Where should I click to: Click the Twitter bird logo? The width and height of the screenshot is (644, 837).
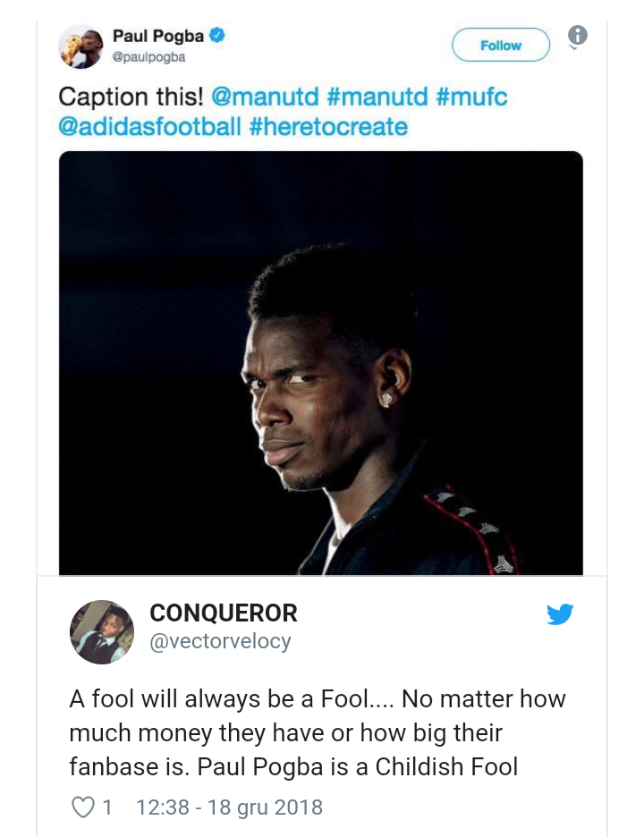[560, 613]
